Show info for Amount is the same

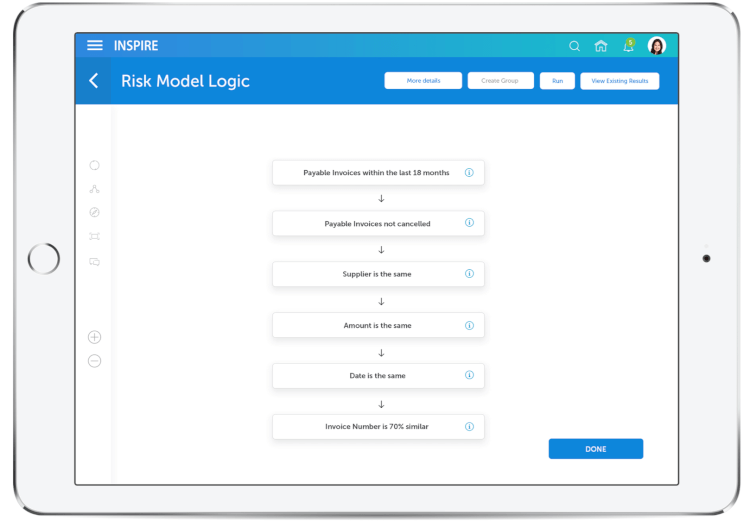pos(469,325)
